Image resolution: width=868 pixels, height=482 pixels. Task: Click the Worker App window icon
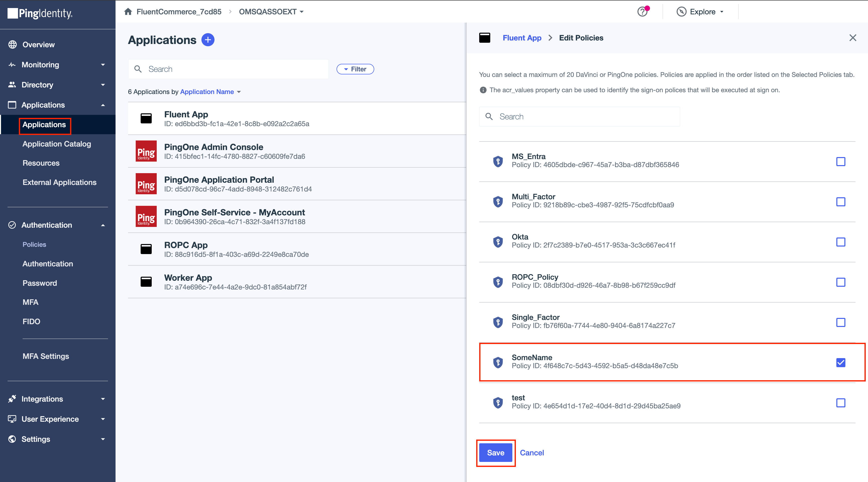click(x=146, y=282)
